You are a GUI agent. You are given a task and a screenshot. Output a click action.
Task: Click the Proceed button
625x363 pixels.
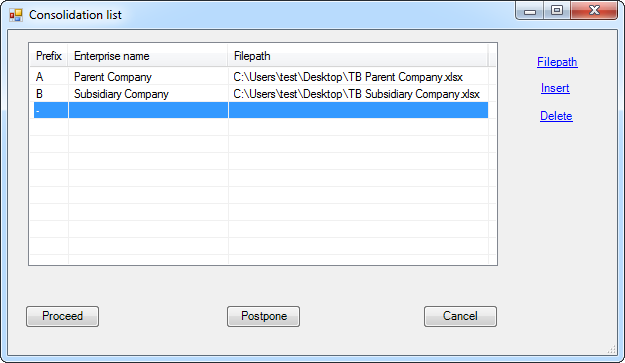pos(63,316)
